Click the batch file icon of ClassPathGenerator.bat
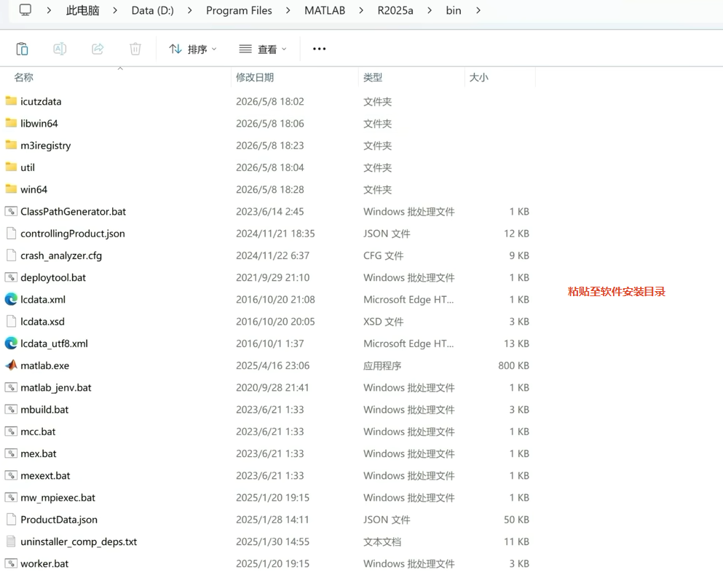Viewport: 723px width, 588px height. pyautogui.click(x=11, y=212)
